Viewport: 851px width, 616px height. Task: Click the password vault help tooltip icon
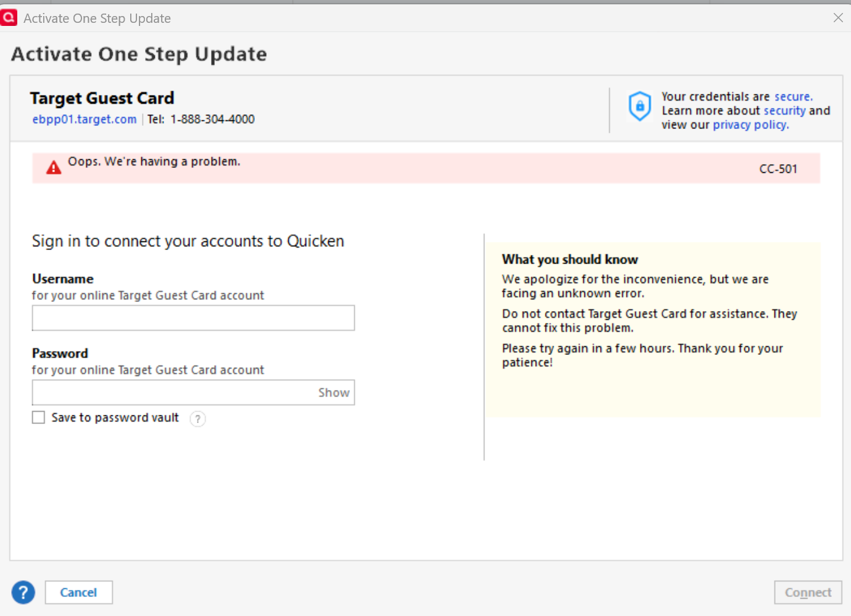197,419
